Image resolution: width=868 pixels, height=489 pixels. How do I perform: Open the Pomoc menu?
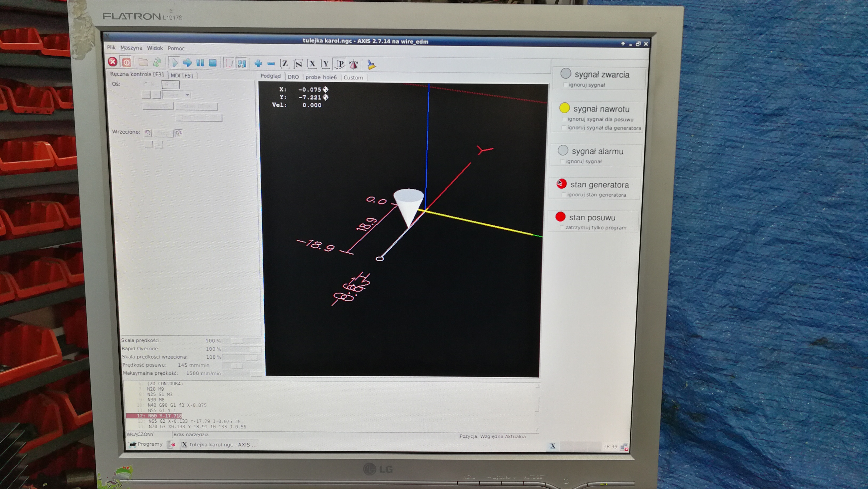pos(176,48)
